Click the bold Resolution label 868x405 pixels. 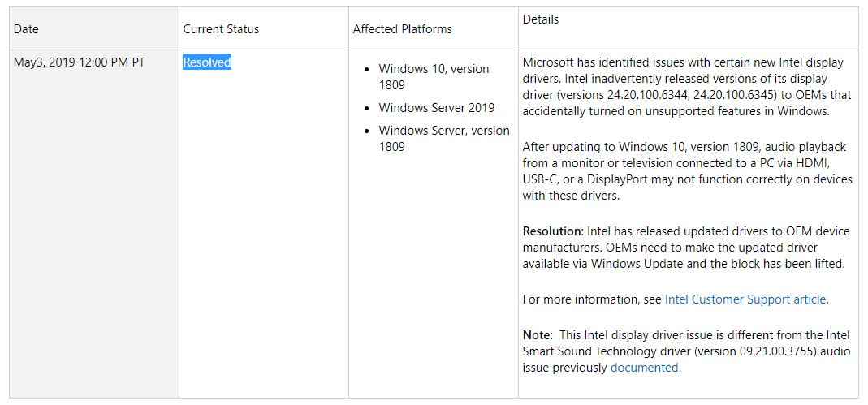(552, 231)
